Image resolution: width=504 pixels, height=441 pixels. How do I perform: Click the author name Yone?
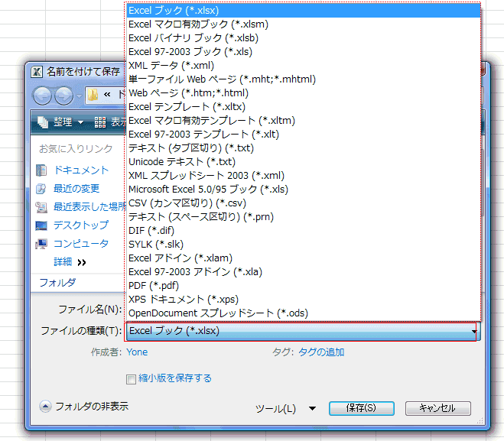[137, 352]
